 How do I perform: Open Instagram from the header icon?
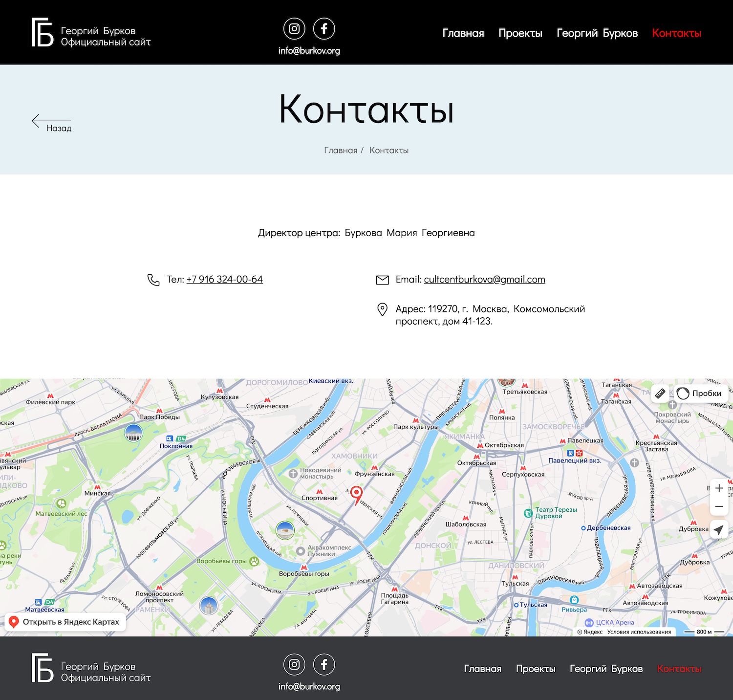click(x=294, y=29)
